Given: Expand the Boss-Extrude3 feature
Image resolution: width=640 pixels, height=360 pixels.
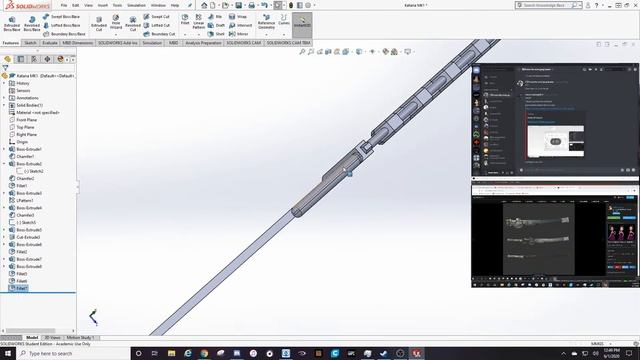Looking at the screenshot, I should (x=4, y=193).
